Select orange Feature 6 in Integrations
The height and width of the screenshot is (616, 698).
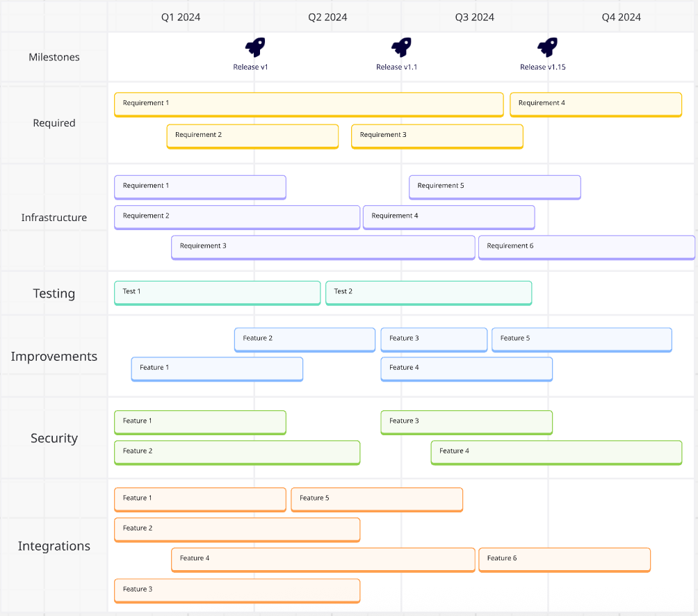(564, 560)
